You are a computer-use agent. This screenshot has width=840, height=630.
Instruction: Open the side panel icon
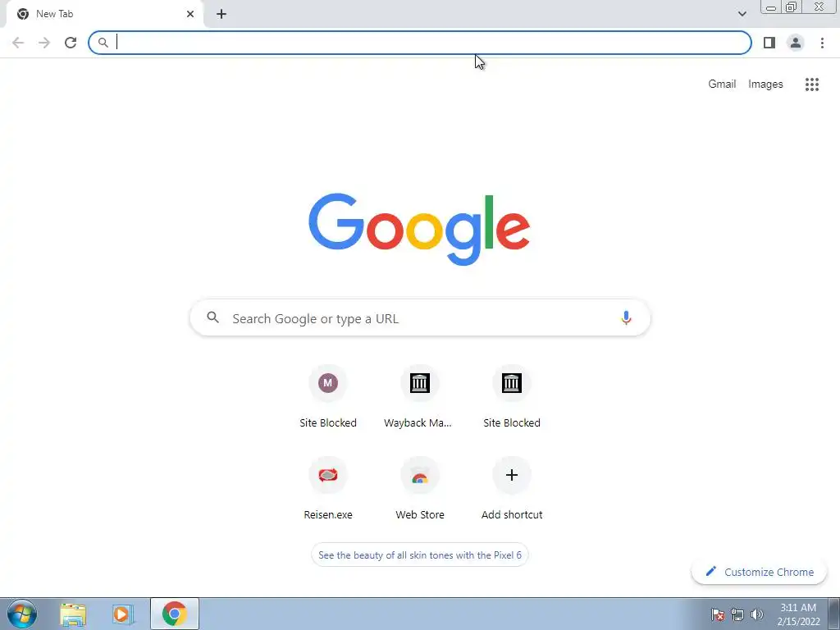point(769,43)
